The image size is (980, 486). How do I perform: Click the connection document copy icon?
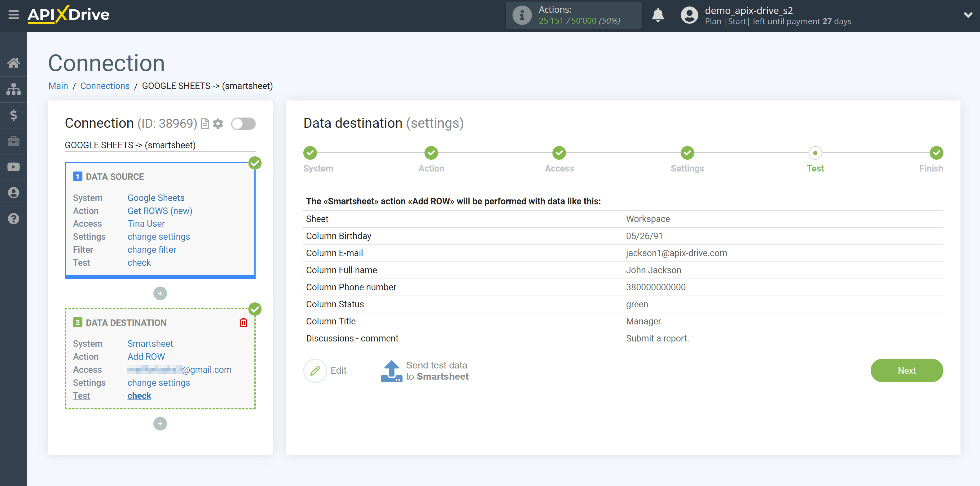click(x=205, y=124)
